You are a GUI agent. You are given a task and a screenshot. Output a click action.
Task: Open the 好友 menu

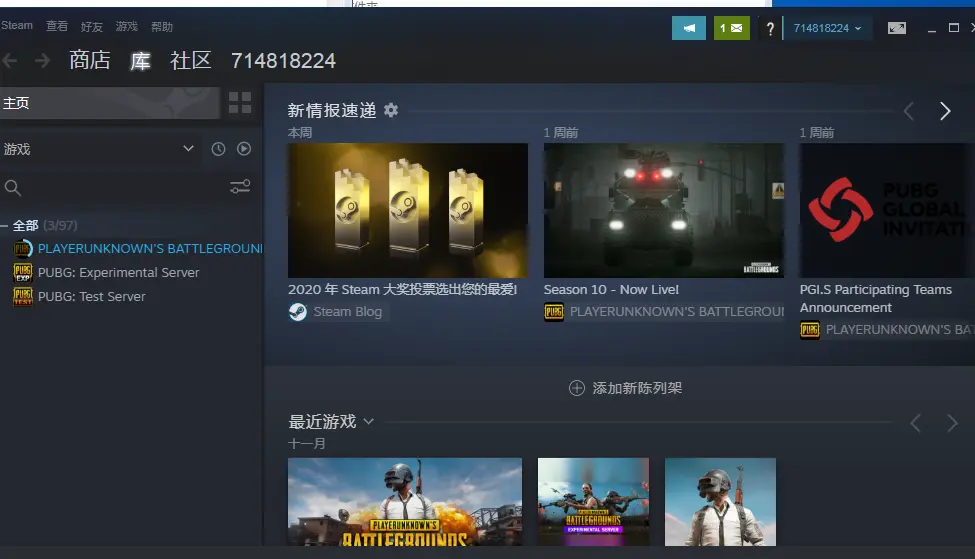(91, 27)
